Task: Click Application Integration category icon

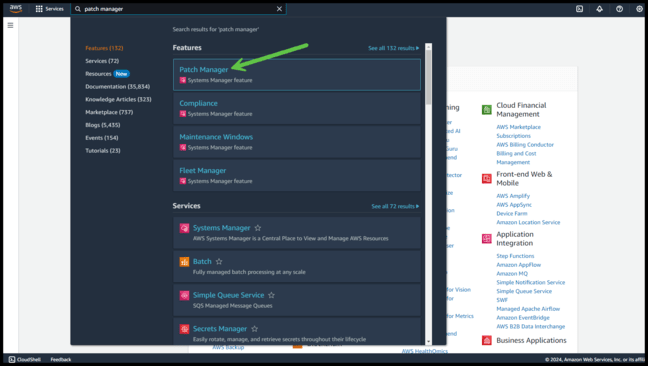Action: tap(487, 239)
